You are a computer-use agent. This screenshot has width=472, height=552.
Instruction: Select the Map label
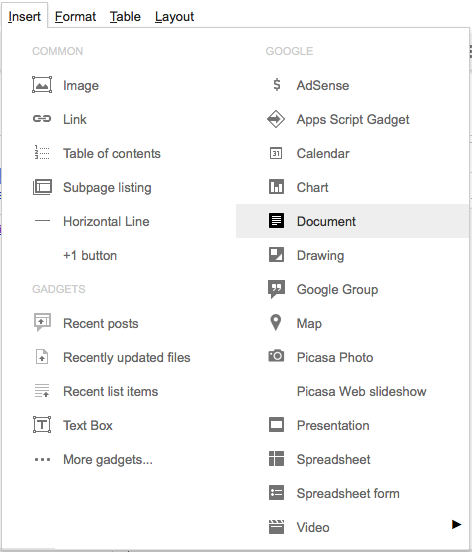click(309, 324)
